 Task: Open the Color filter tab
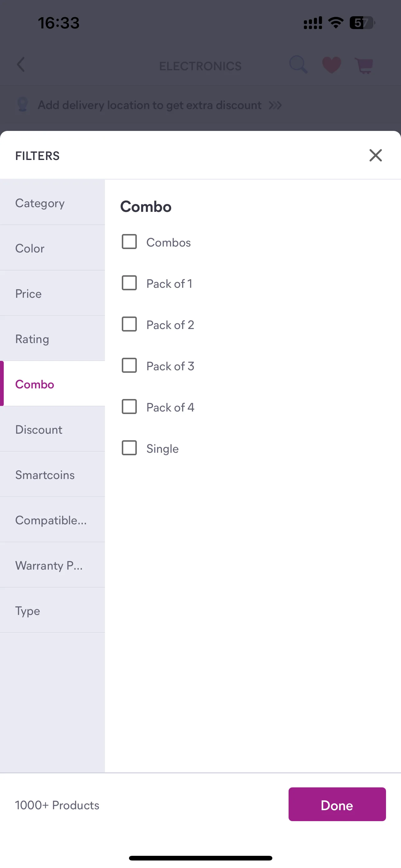tap(52, 248)
